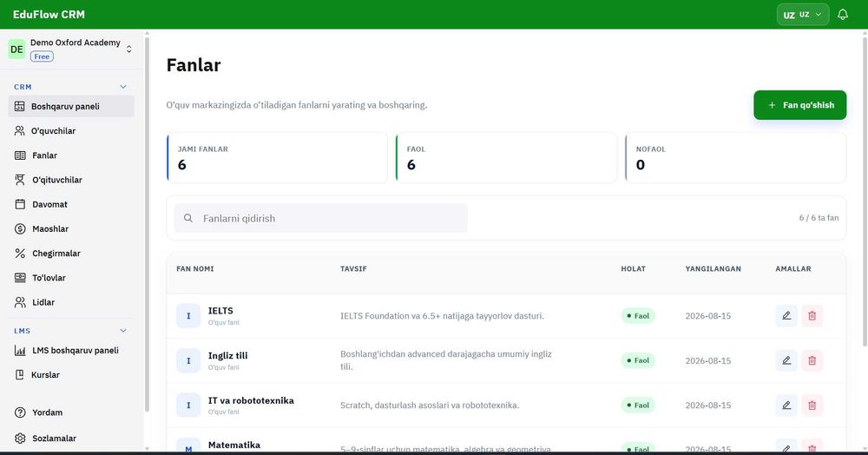Edit the Ingliz tili subject
Viewport: 868px width, 455px height.
786,360
